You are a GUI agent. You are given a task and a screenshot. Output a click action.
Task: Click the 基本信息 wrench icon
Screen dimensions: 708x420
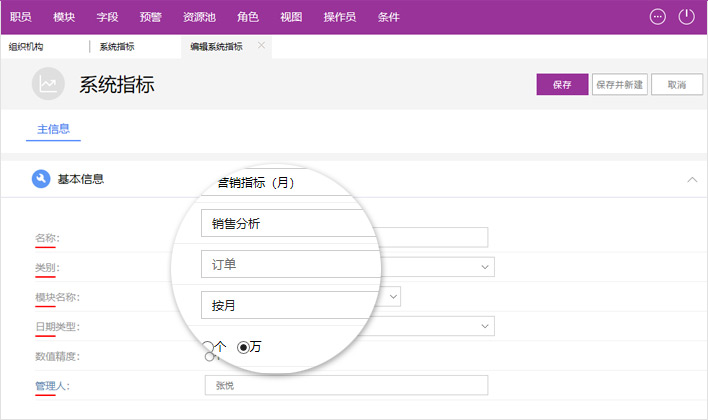coord(41,179)
